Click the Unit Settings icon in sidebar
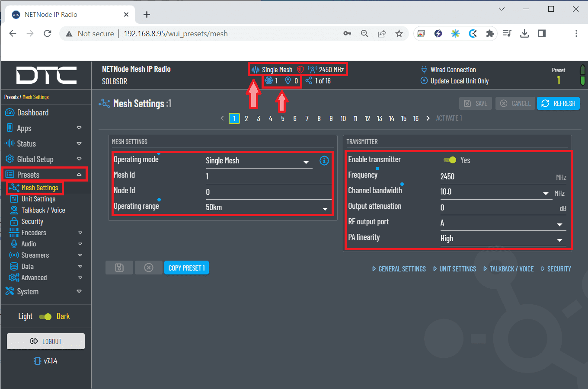 click(14, 199)
